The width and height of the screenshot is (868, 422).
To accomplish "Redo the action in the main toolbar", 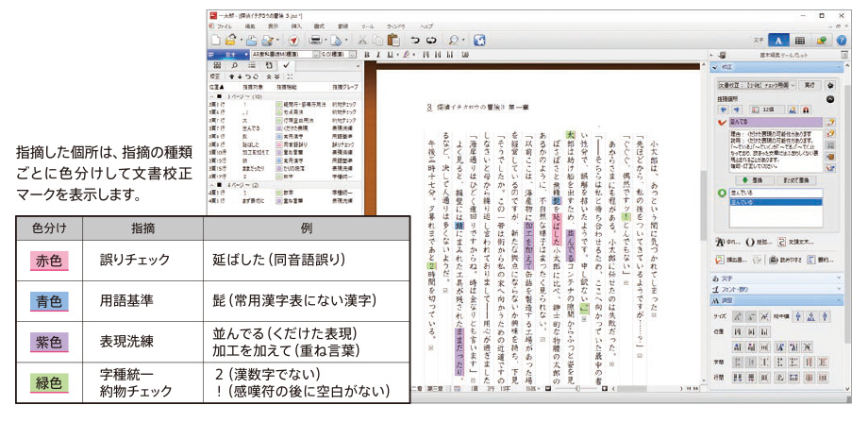I will tap(431, 41).
